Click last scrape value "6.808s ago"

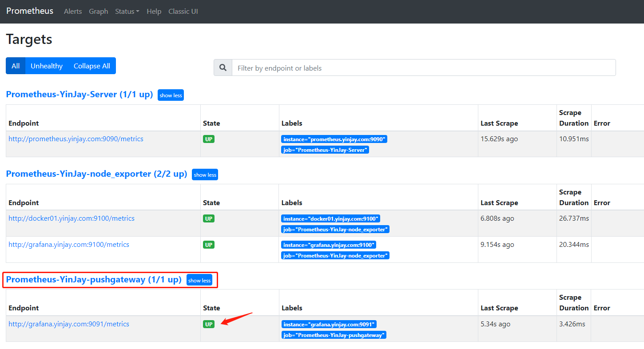(x=497, y=218)
